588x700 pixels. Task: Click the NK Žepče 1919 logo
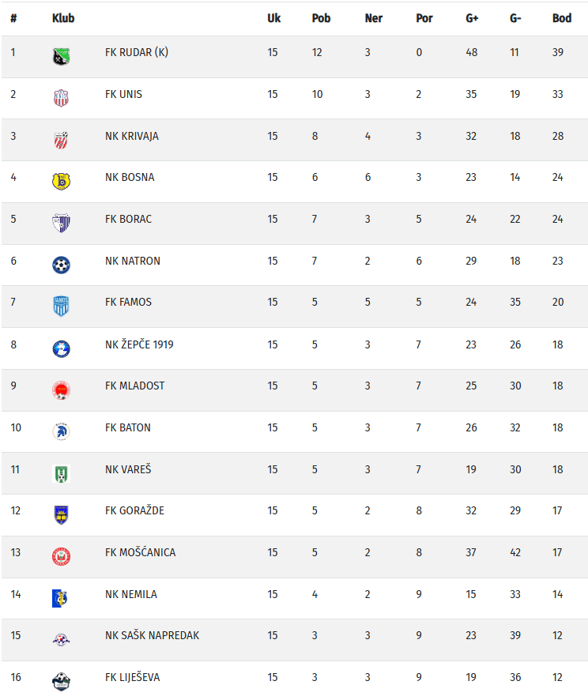click(x=61, y=348)
